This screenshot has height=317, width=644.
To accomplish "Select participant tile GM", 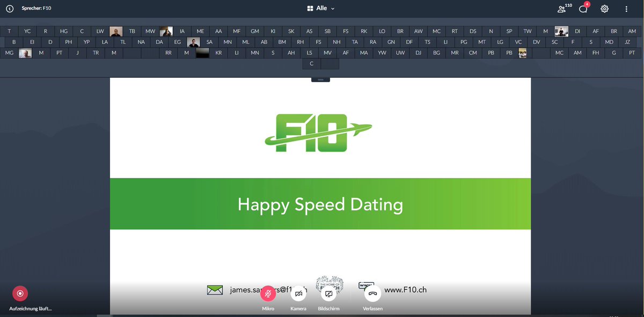I will (x=255, y=31).
